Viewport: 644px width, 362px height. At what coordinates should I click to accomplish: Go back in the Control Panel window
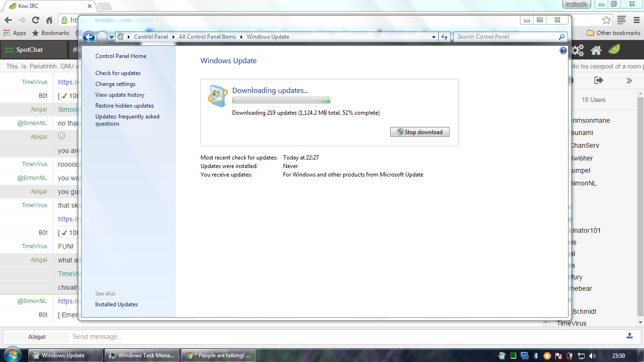89,37
